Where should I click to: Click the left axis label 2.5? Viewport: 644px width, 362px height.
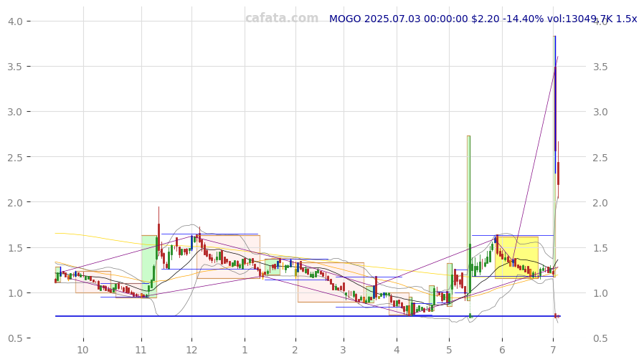(14, 157)
